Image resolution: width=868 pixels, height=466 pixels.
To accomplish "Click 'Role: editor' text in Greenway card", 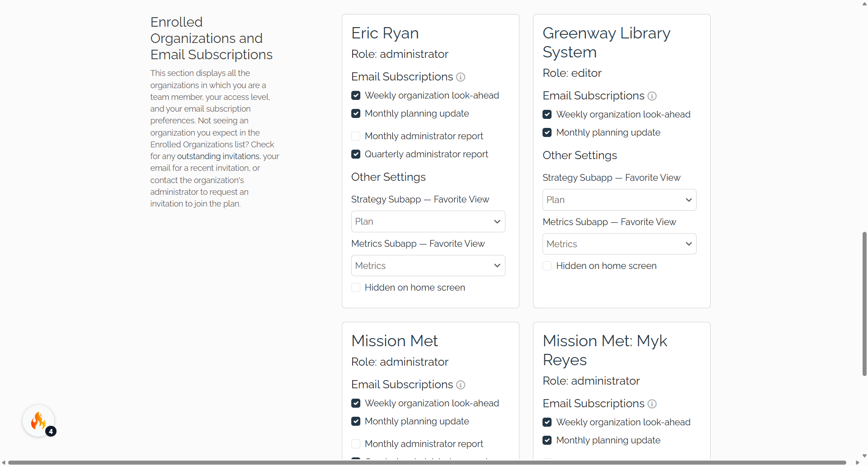I will coord(572,73).
